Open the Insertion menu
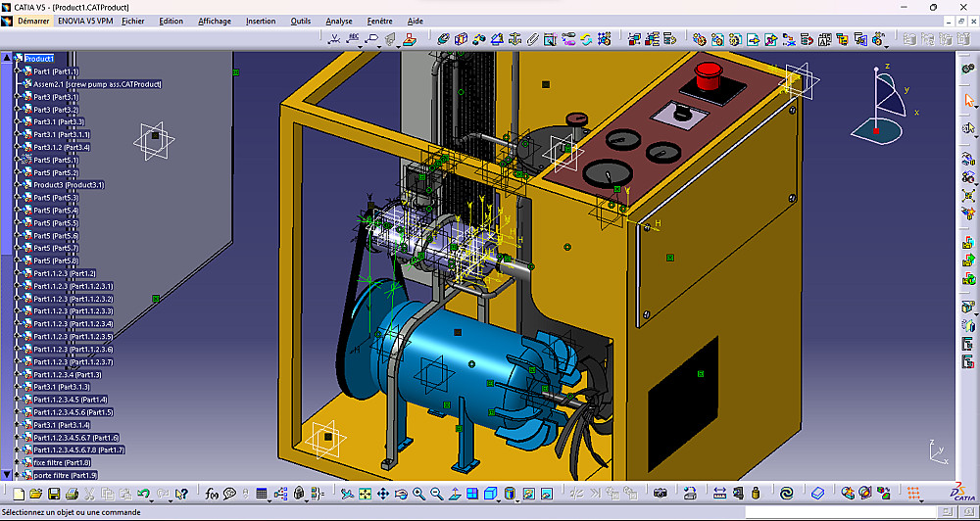 coord(260,21)
